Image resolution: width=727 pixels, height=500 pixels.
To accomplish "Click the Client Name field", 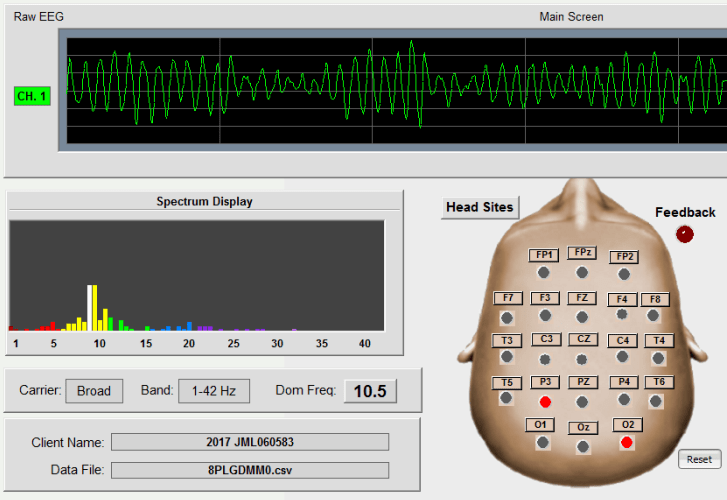I will tap(249, 442).
